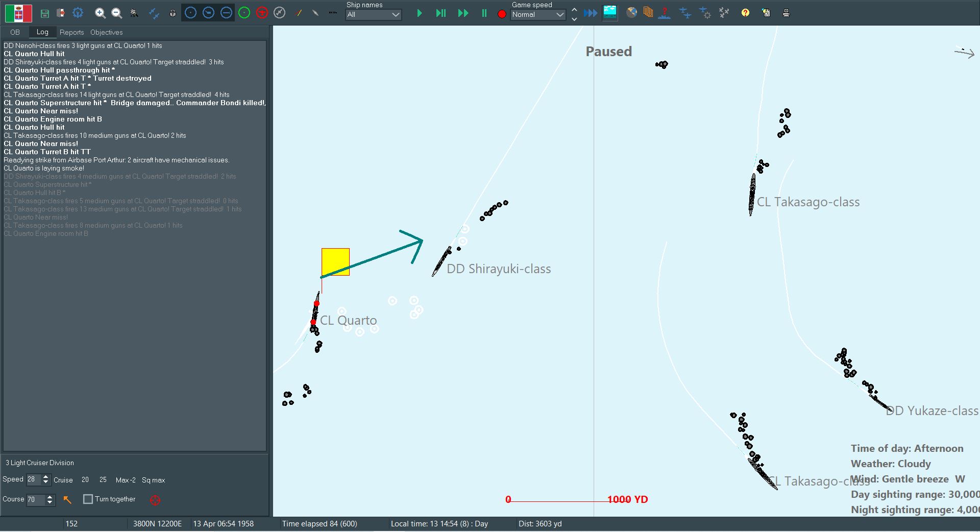980x532 pixels.
Task: Set speed to 25 knots
Action: 103,480
